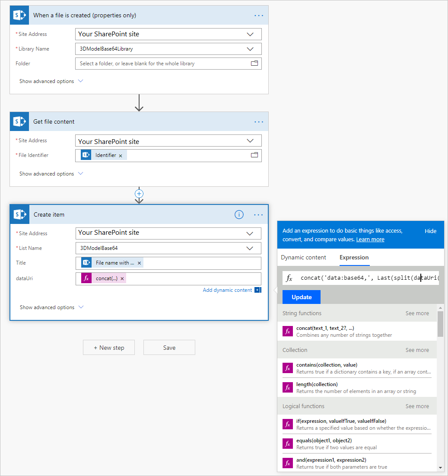The width and height of the screenshot is (448, 476).
Task: Open folder picker in File Identifier field
Action: [x=254, y=155]
